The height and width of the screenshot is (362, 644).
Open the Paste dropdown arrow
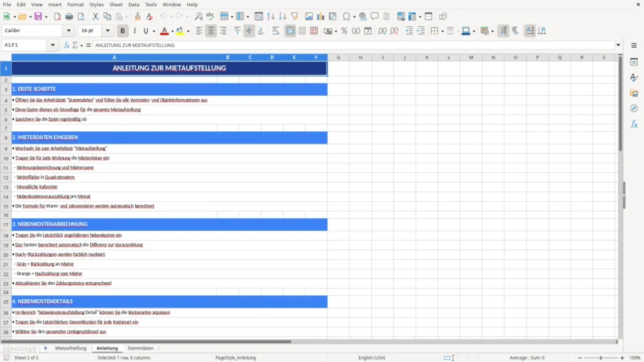pyautogui.click(x=126, y=17)
